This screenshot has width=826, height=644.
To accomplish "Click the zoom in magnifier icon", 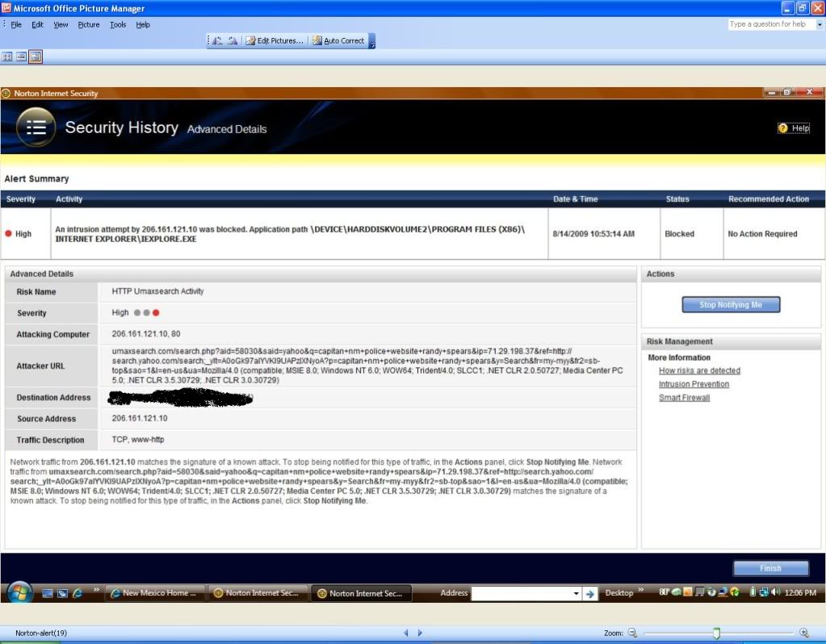I will [x=804, y=633].
